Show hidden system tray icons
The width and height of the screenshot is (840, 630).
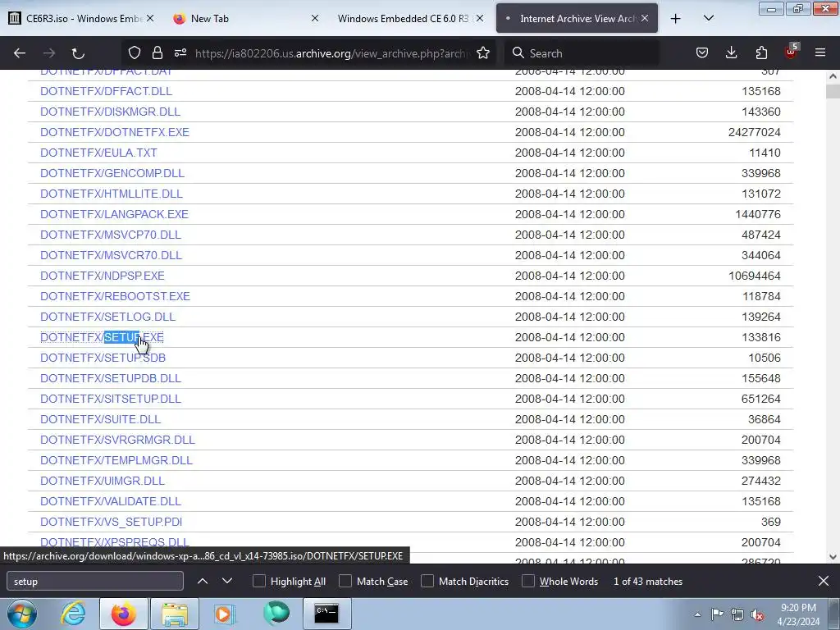coord(697,614)
